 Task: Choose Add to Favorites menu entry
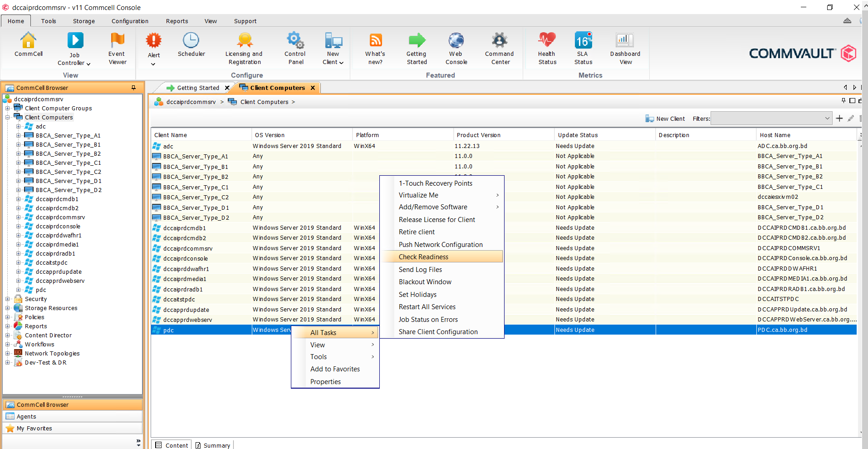(x=335, y=369)
